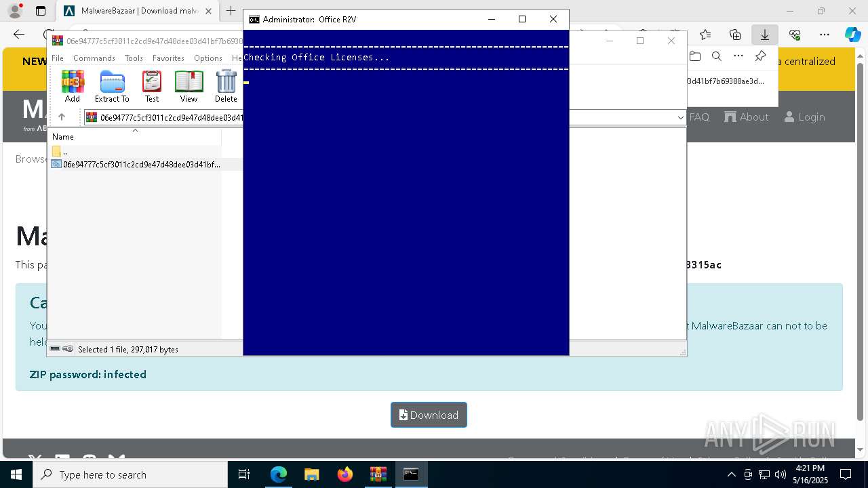Open File Explorer from the taskbar
Screen dimensions: 868x488
(311, 474)
